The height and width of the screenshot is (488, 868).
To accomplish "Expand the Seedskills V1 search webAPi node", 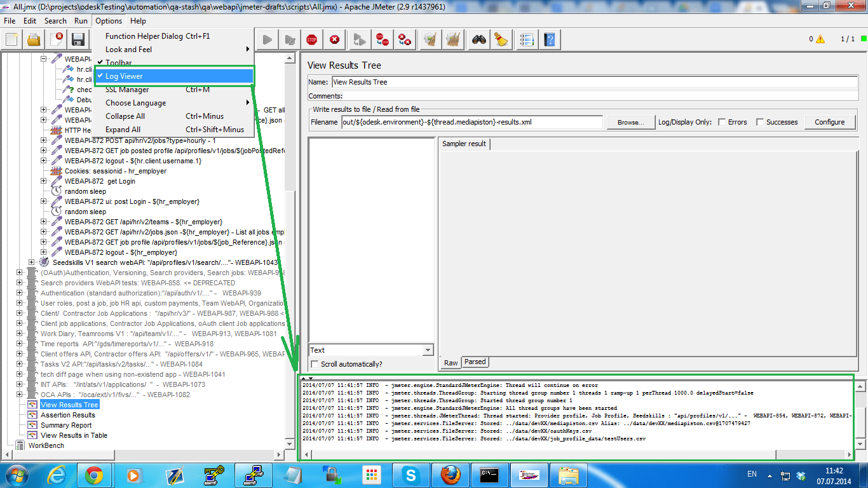I will pos(32,262).
